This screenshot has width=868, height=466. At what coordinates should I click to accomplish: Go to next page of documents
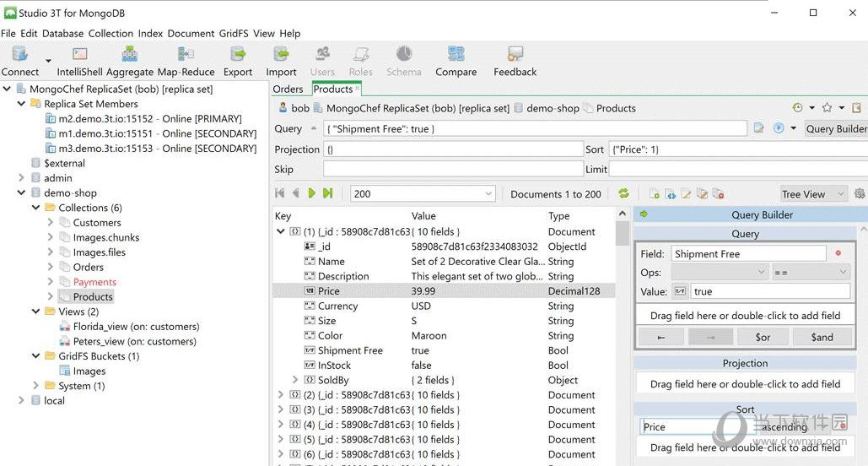[311, 193]
